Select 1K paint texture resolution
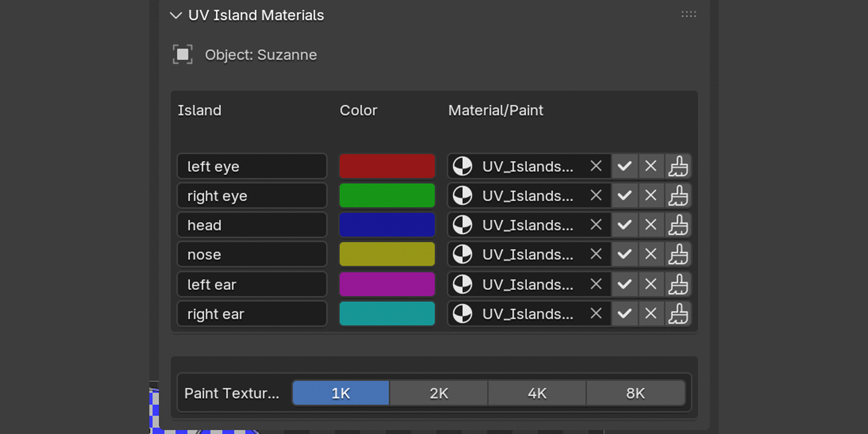The width and height of the screenshot is (868, 434). tap(341, 393)
